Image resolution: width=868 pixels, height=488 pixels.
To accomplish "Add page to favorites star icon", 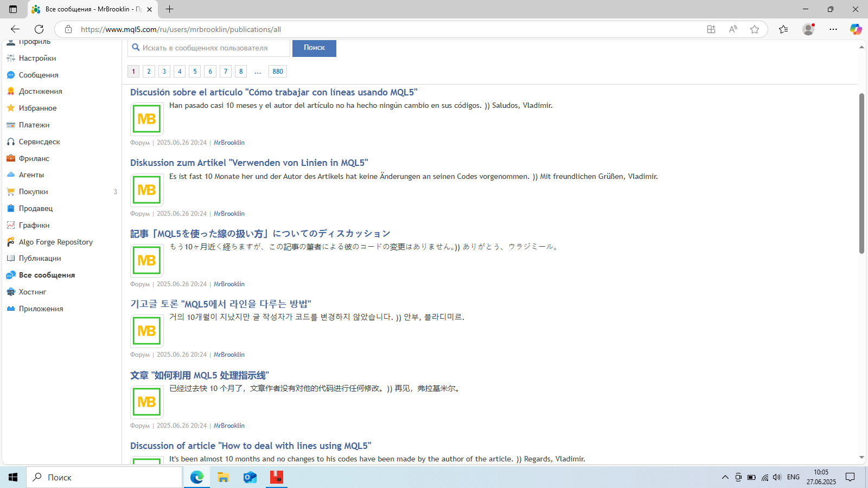I will click(755, 29).
